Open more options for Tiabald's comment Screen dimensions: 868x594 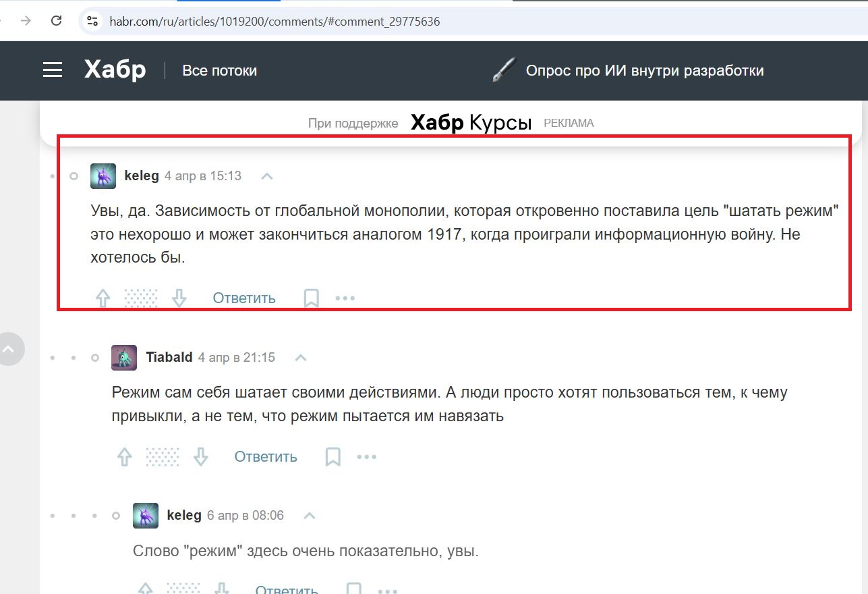point(367,457)
